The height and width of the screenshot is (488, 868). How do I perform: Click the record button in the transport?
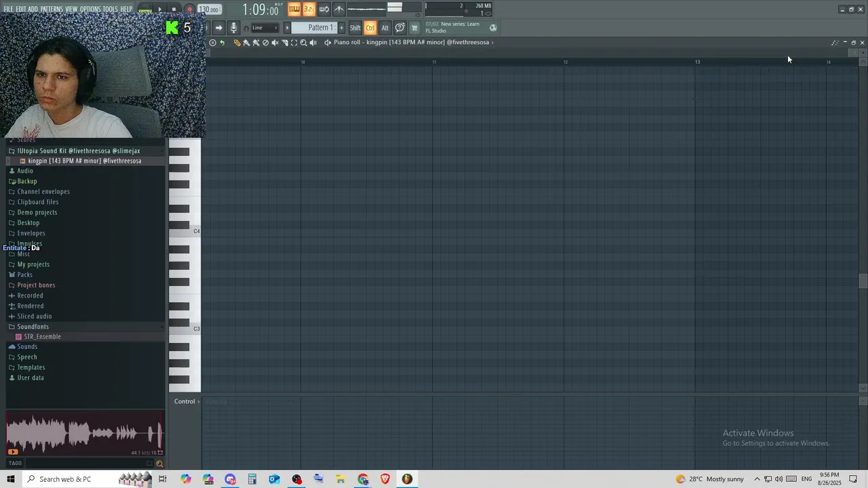point(189,9)
